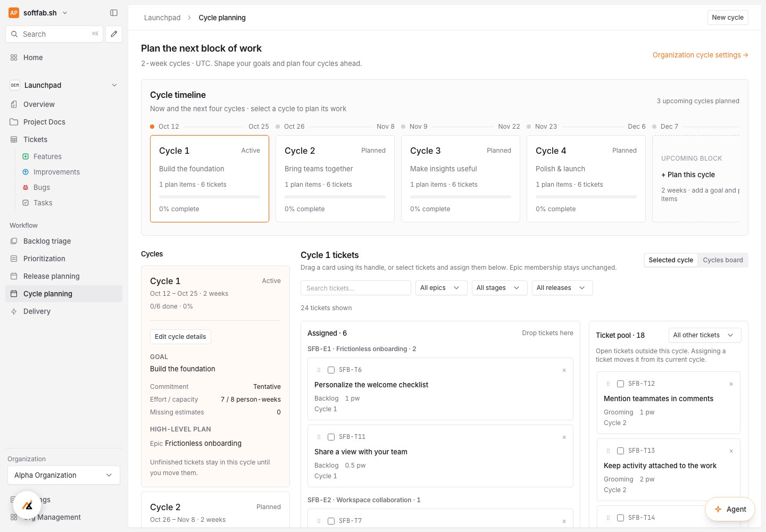Click the Release planning calendar icon
This screenshot has width=766, height=532.
click(x=14, y=276)
